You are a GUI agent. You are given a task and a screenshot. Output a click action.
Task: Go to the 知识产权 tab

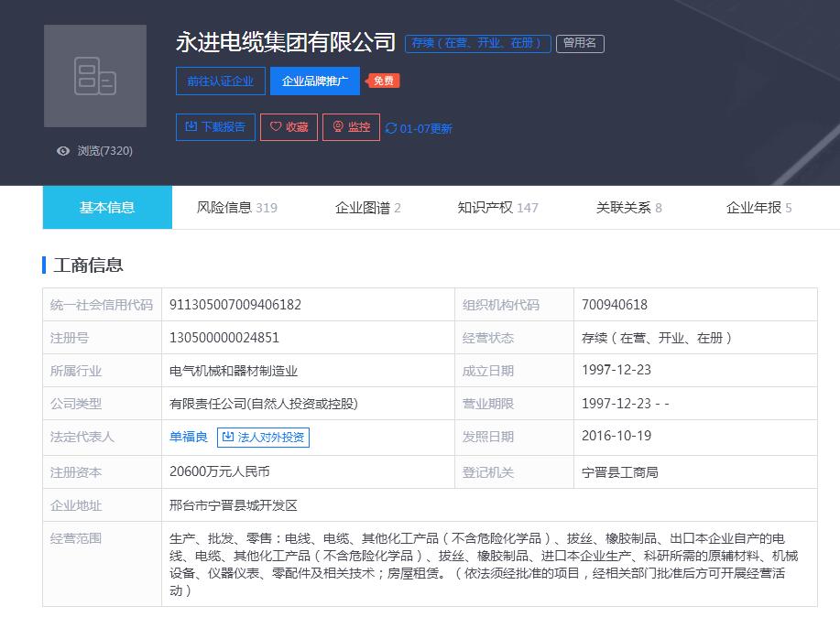click(x=497, y=208)
